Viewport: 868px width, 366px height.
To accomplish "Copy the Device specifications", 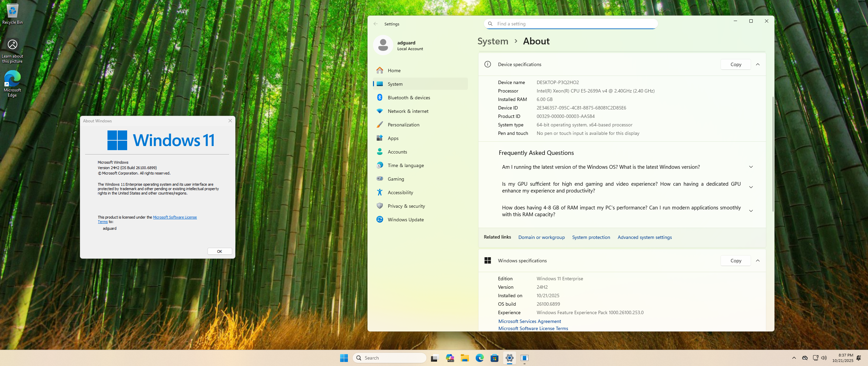I will coord(735,64).
